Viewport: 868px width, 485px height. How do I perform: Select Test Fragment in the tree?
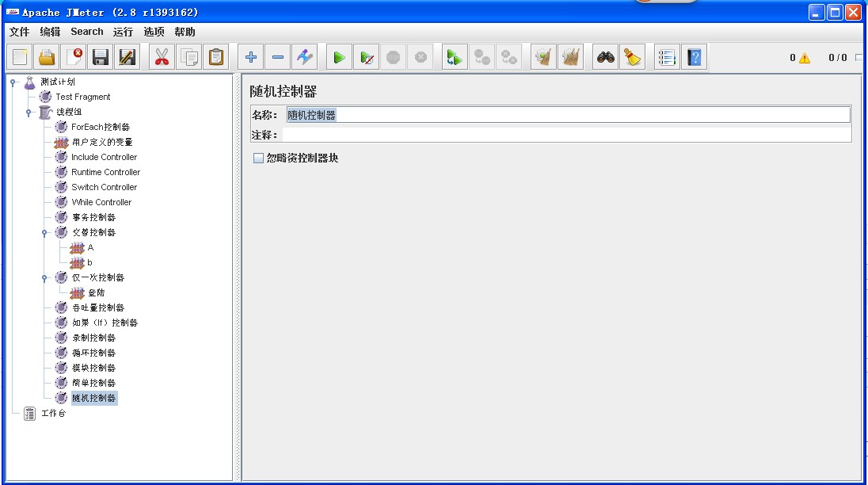pyautogui.click(x=83, y=97)
